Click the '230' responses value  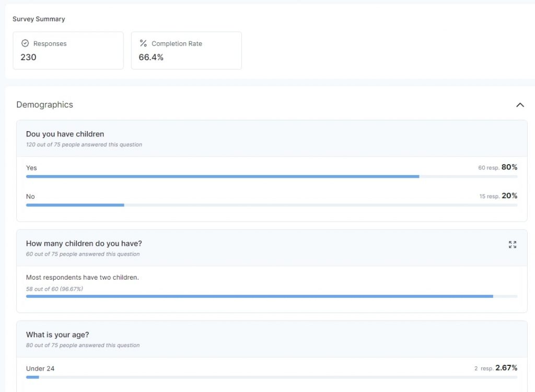click(x=28, y=57)
